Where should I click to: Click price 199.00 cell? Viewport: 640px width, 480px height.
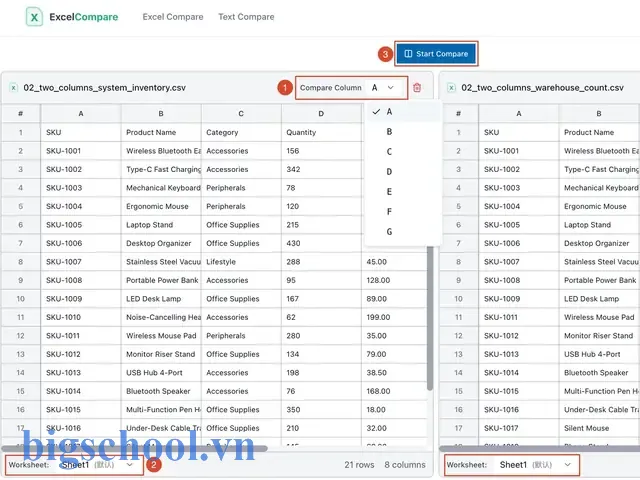[394, 317]
